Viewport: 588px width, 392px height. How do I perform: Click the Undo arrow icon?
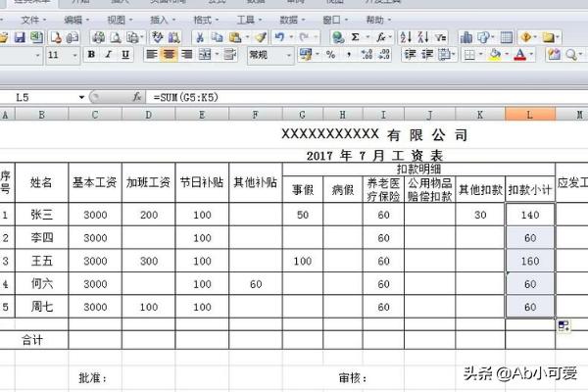[x=279, y=37]
